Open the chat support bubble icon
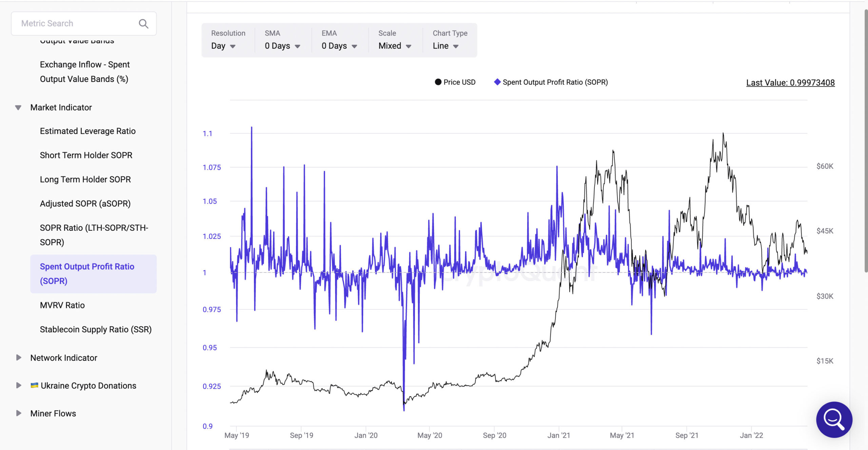 pos(834,420)
